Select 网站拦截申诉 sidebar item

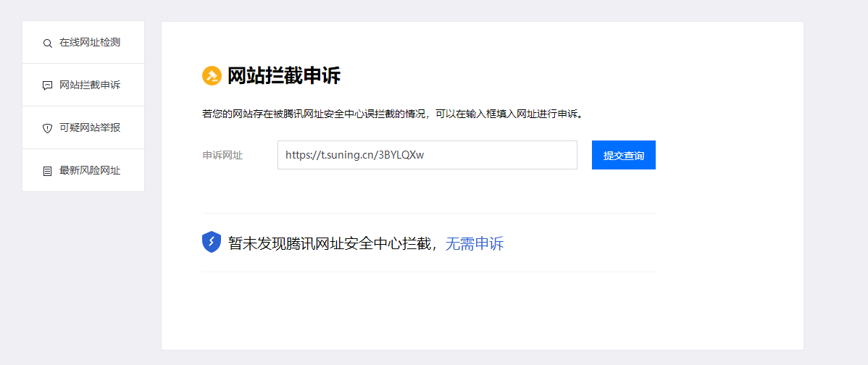click(83, 85)
